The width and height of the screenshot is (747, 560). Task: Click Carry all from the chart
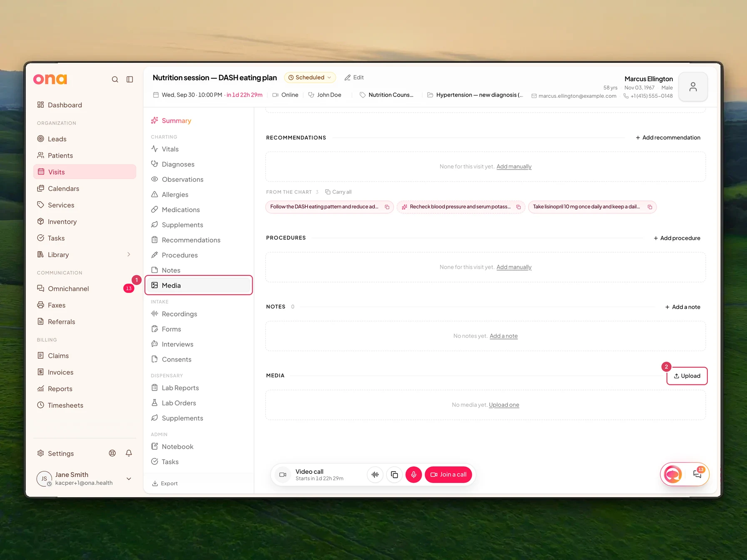(x=338, y=192)
